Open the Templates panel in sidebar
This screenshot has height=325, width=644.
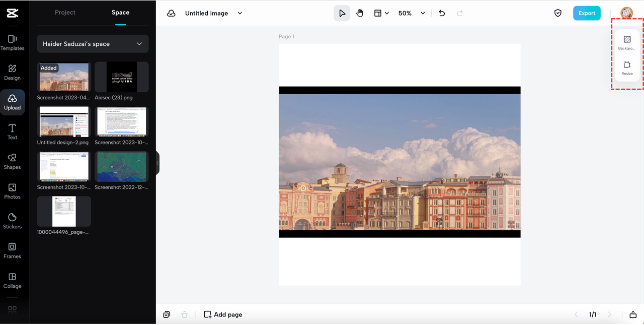point(12,42)
